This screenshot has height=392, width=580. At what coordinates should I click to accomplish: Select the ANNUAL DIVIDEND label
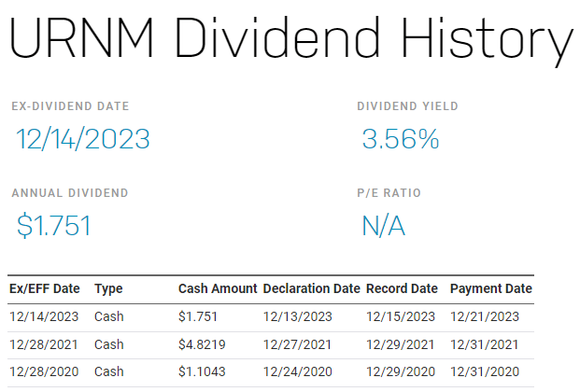coord(70,193)
